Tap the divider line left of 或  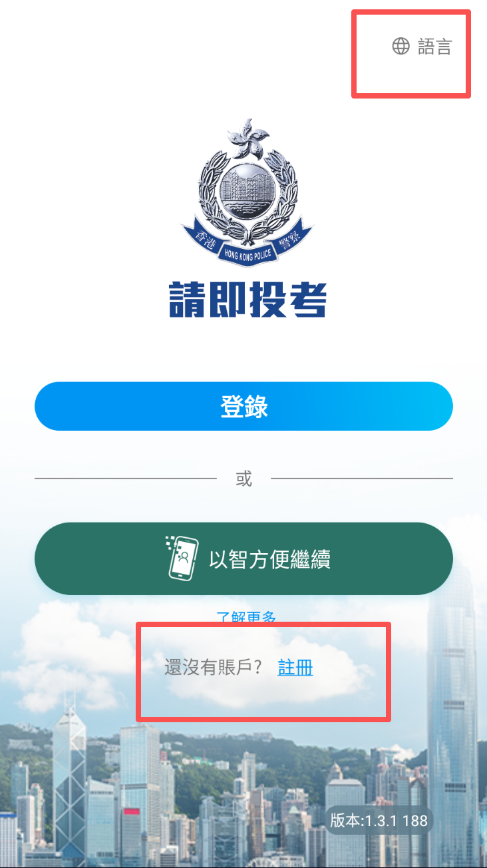click(126, 478)
